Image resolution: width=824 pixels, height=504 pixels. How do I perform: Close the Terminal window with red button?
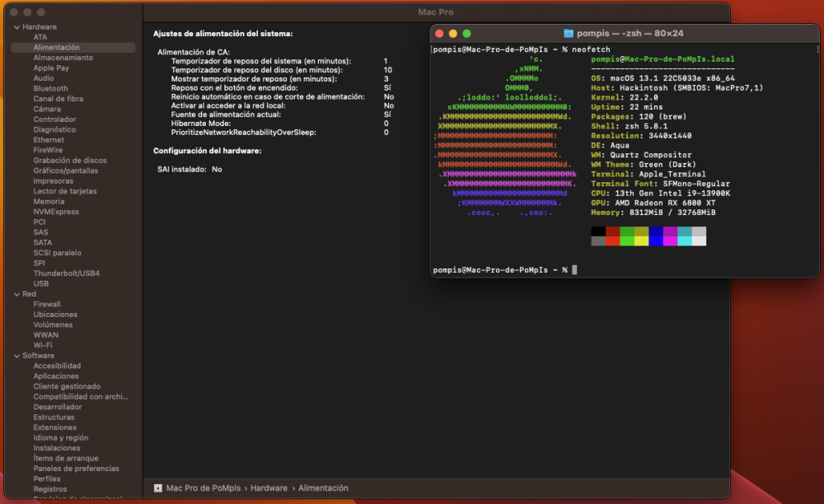439,34
